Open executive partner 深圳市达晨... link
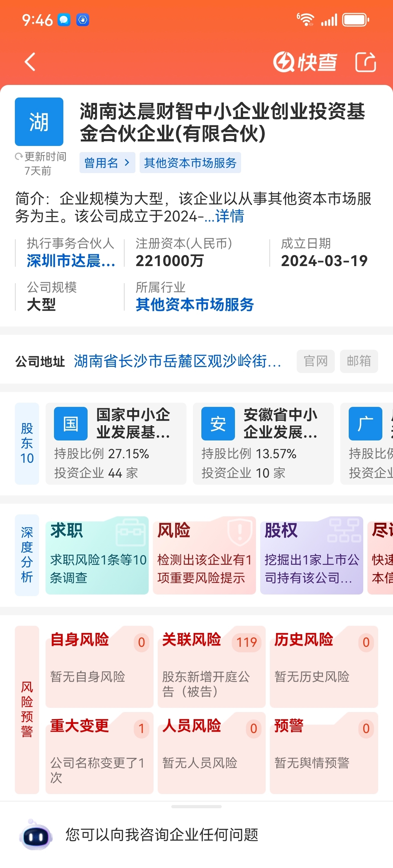This screenshot has width=393, height=868. pos(71,261)
